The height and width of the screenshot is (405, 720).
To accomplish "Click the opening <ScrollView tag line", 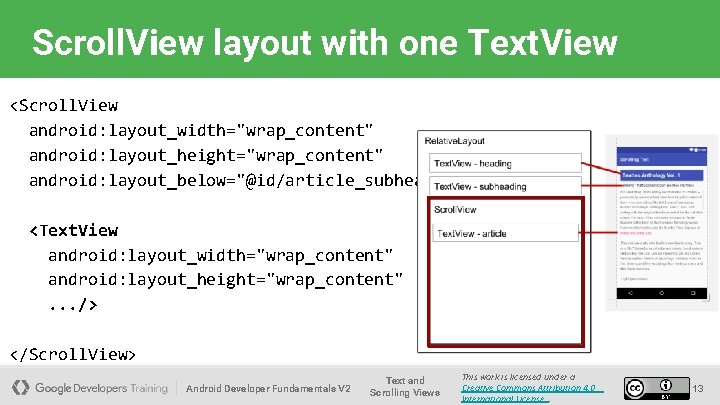I will 64,105.
